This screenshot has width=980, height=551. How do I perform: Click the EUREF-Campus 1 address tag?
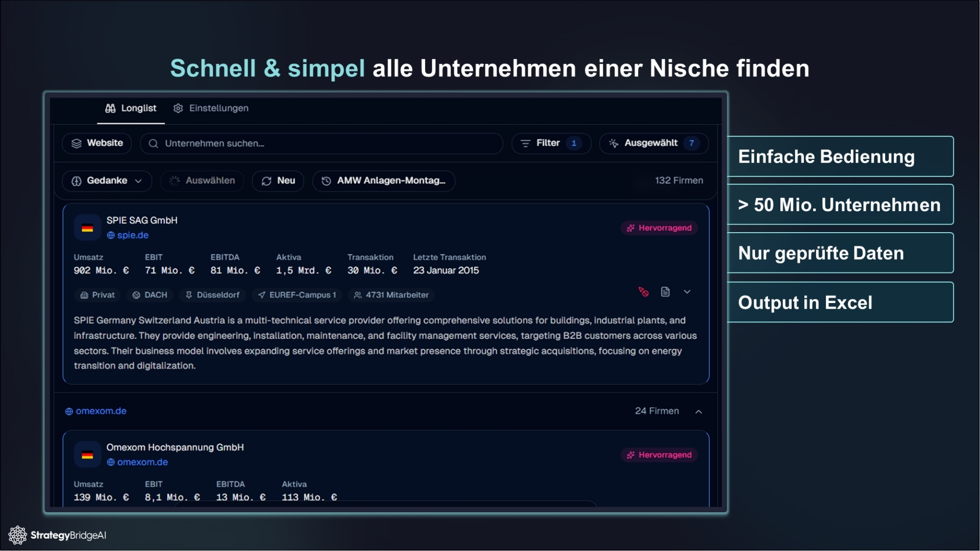297,295
